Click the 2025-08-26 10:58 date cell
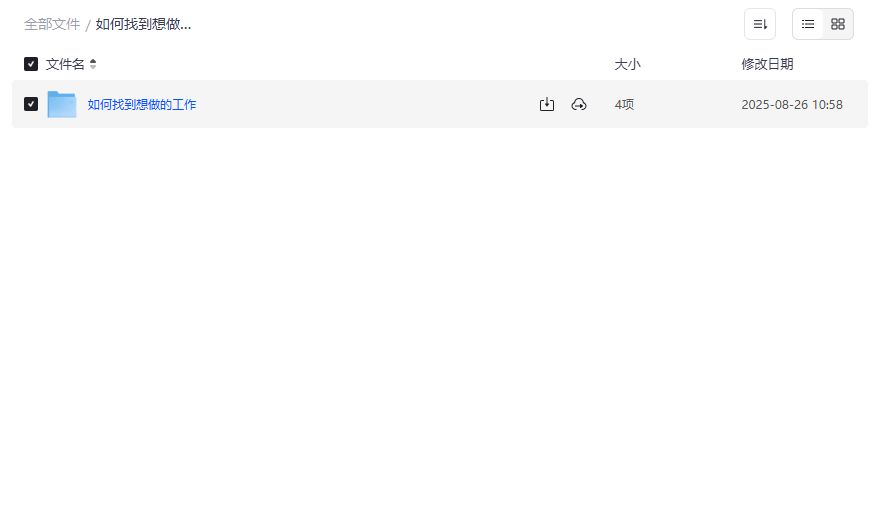Screen dimensions: 878x519 coord(792,104)
